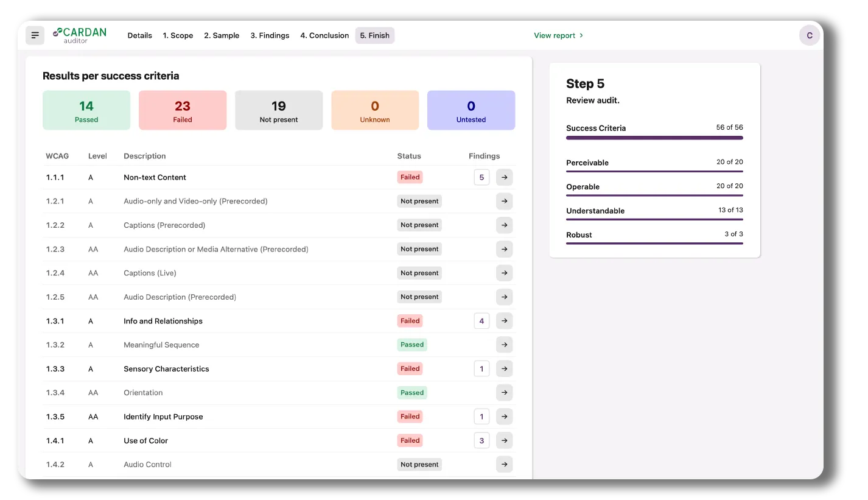
Task: Open arrow for 1.2.2 Captions (Prerecorded)
Action: coord(504,225)
